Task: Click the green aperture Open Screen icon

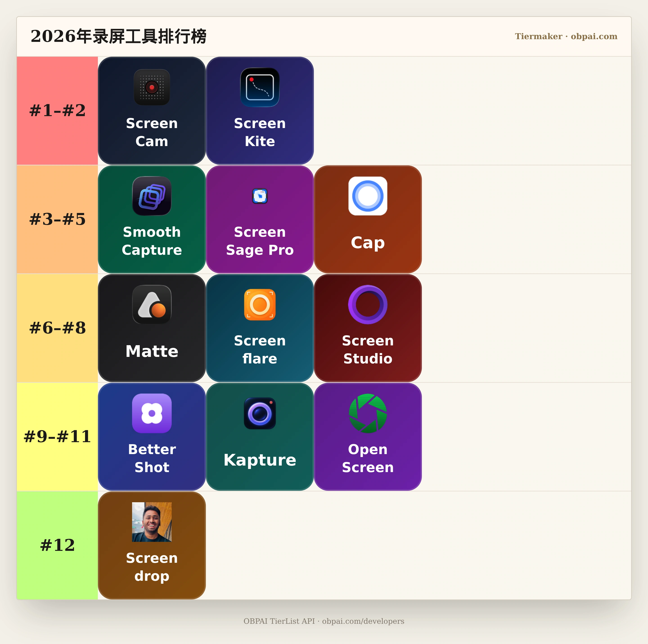Action: pos(368,413)
